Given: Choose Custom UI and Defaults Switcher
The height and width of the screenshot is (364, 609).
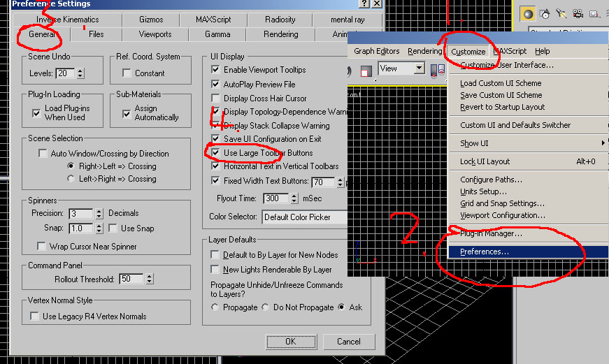Looking at the screenshot, I should (528, 125).
